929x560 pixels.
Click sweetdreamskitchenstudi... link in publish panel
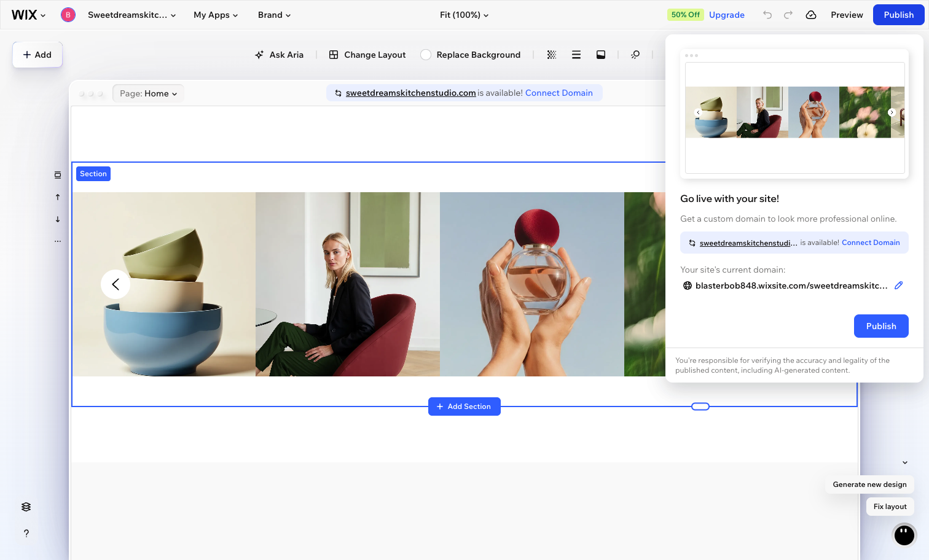pos(748,243)
